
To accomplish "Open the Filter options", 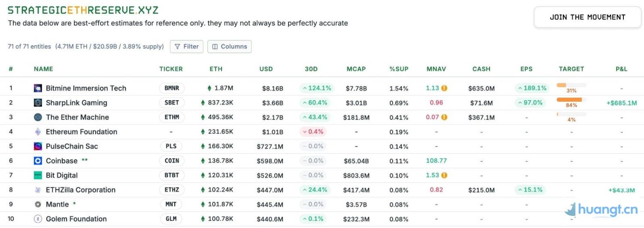I will (186, 46).
